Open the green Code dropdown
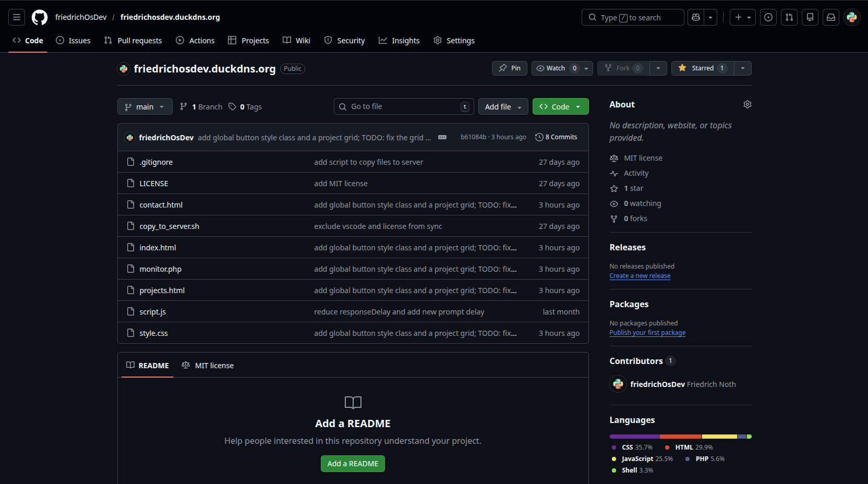 pos(561,107)
